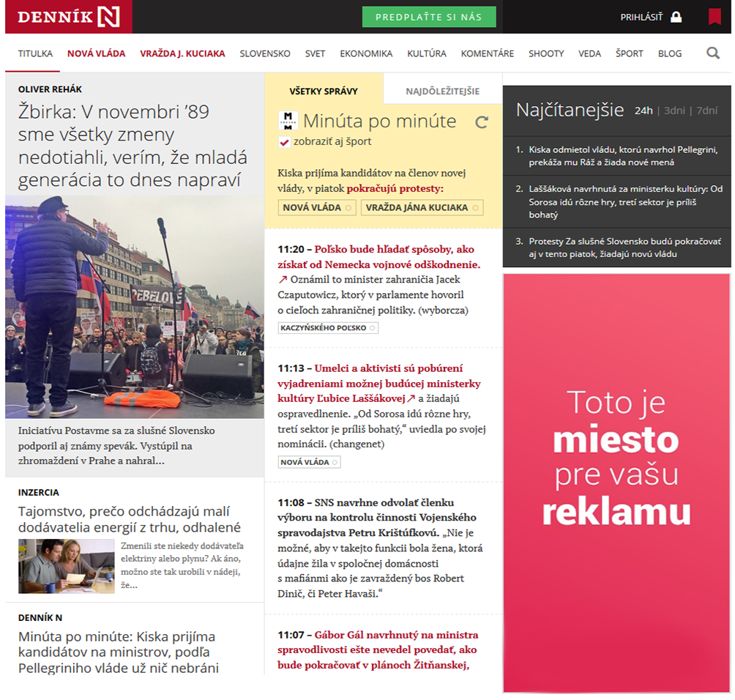This screenshot has width=735, height=700.
Task: Open the Titulka menu item
Action: coord(35,53)
